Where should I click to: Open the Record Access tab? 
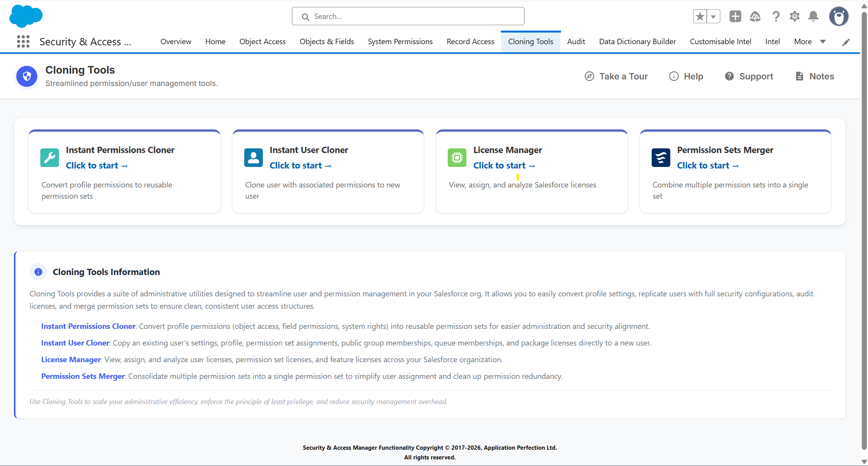tap(470, 41)
